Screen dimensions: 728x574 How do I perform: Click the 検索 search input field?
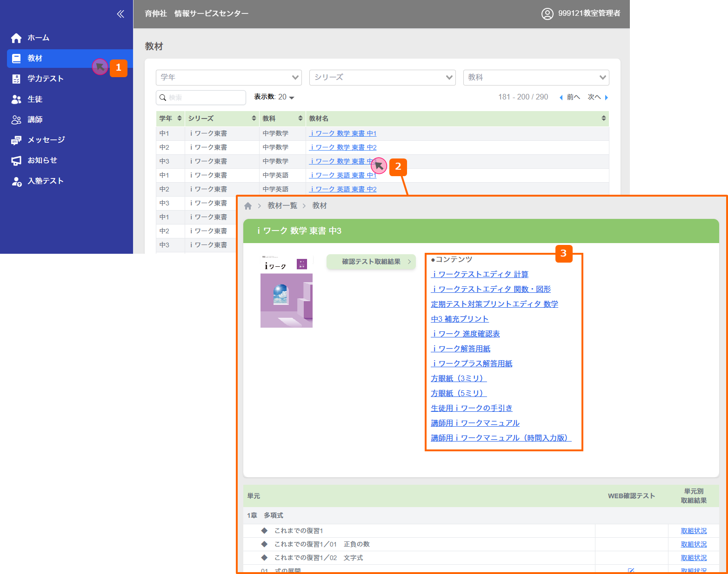click(x=205, y=98)
